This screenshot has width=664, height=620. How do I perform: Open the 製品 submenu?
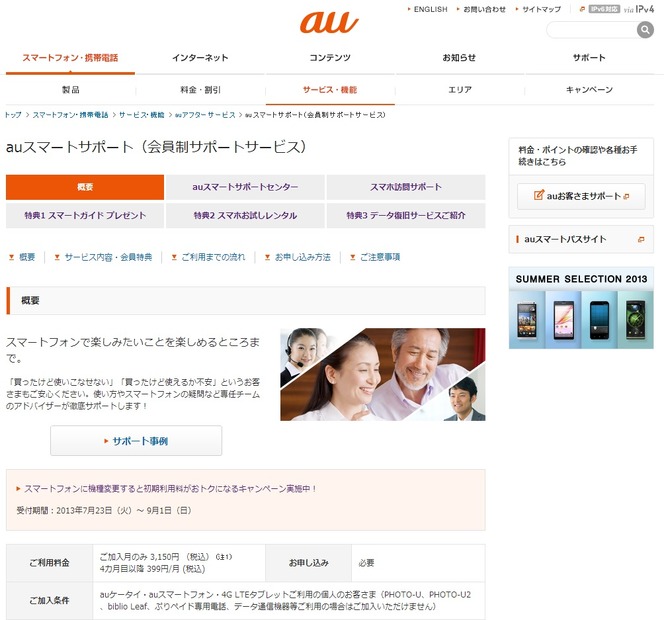[71, 90]
